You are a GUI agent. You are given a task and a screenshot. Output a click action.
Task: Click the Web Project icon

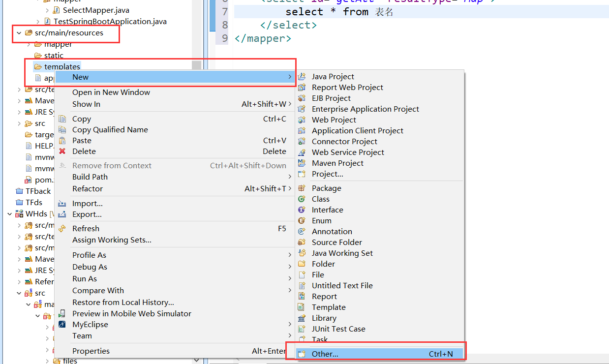tap(302, 120)
